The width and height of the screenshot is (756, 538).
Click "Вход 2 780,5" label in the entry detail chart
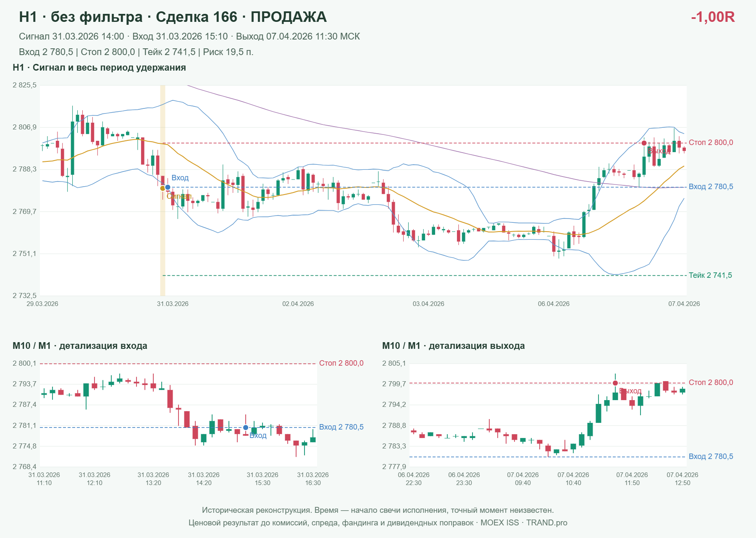341,427
